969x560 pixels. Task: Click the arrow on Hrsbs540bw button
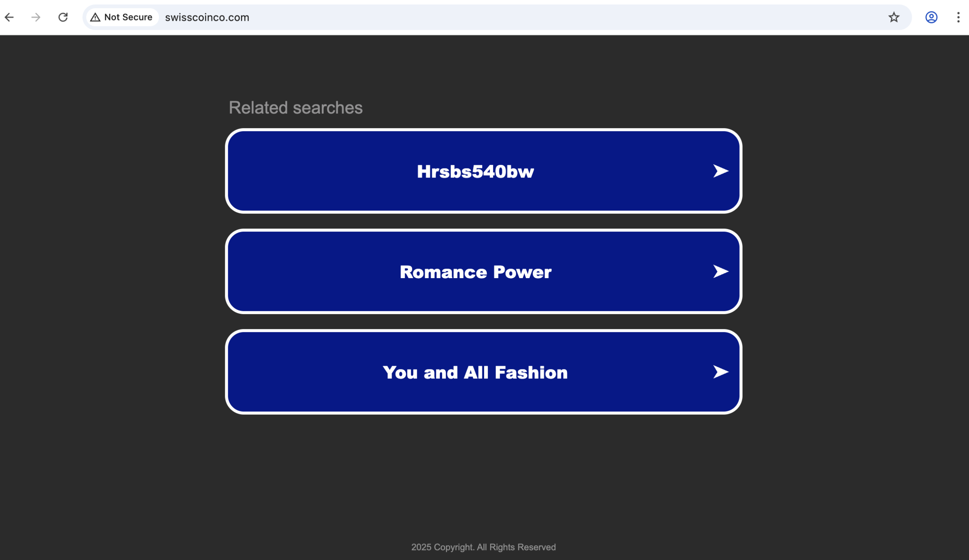pyautogui.click(x=720, y=171)
